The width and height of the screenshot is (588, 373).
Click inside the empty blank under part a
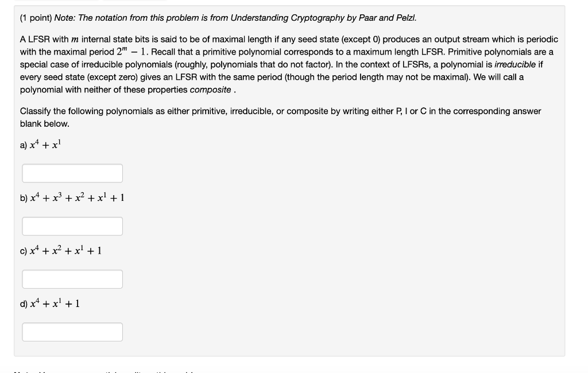pos(72,173)
